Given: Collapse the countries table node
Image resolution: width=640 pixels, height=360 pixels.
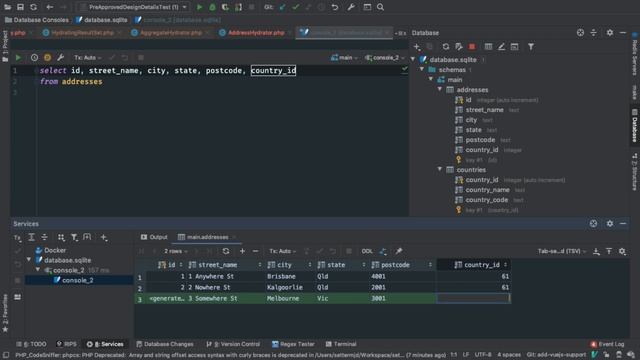Looking at the screenshot, I should click(x=440, y=169).
